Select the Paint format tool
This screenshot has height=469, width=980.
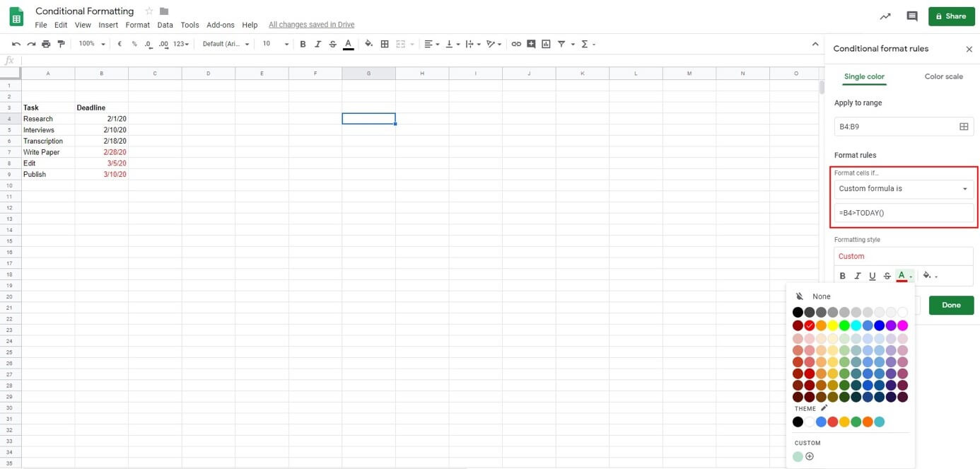click(61, 44)
